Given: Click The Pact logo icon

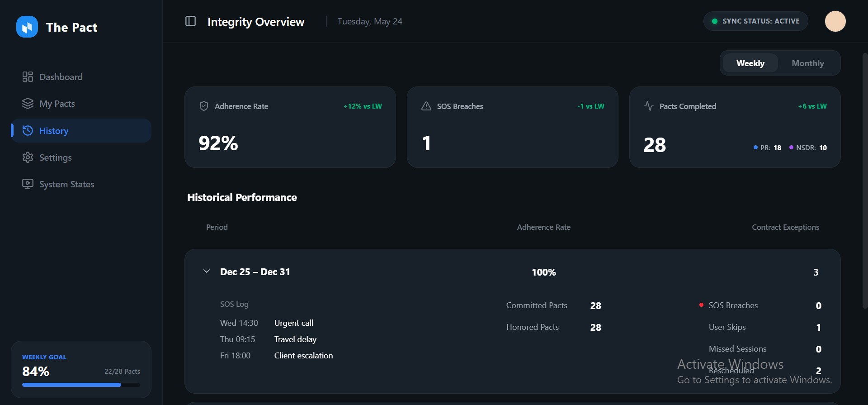Looking at the screenshot, I should click(27, 27).
